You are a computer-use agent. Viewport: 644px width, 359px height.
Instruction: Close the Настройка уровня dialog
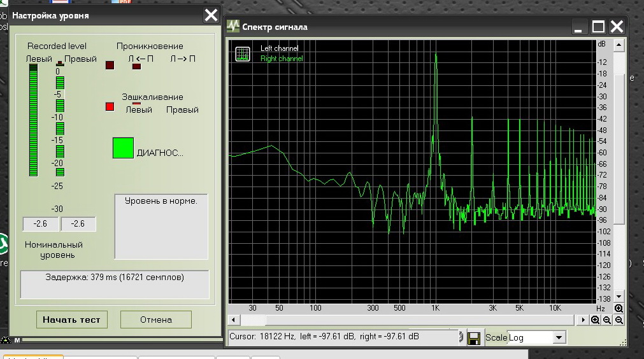click(x=211, y=15)
